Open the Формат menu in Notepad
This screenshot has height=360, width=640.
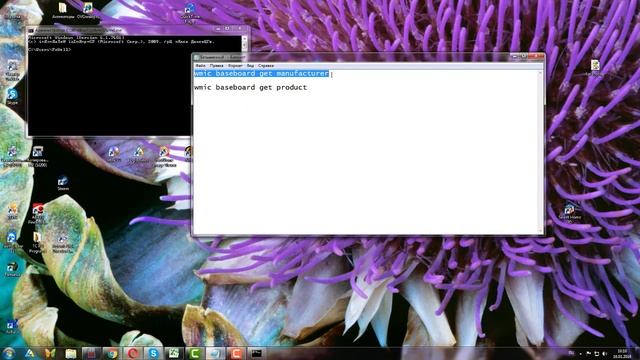click(235, 65)
